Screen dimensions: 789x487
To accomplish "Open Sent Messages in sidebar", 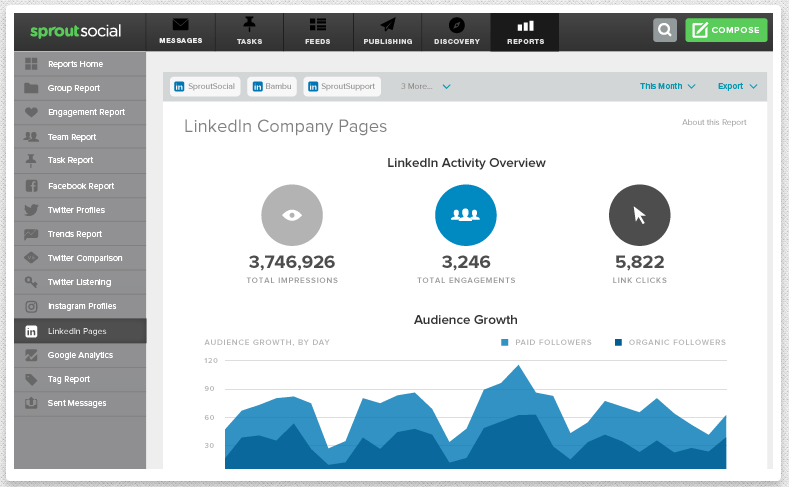I will pyautogui.click(x=80, y=403).
